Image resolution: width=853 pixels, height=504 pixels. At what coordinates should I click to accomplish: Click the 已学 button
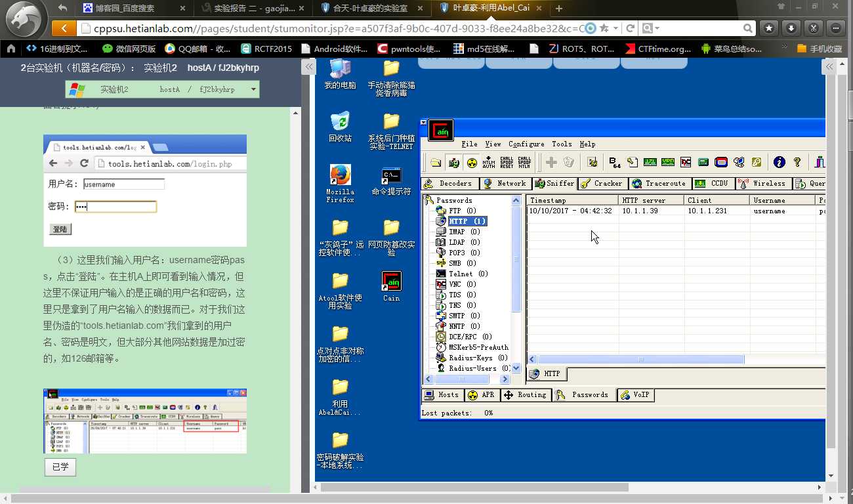60,467
